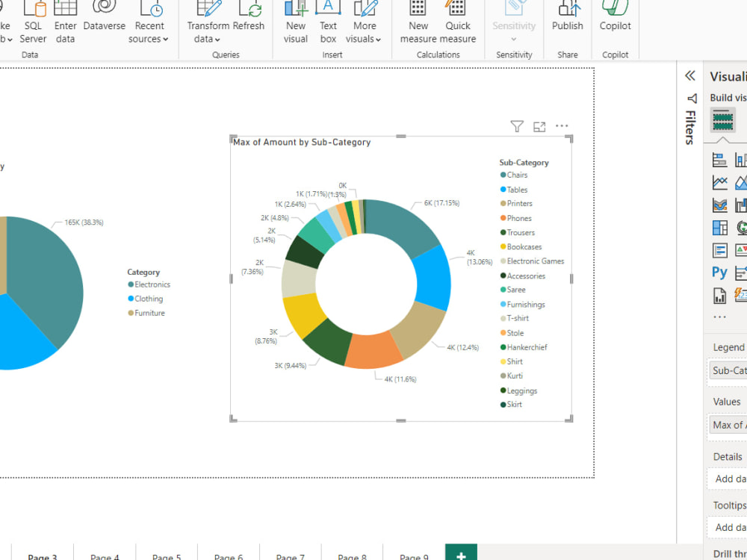The height and width of the screenshot is (560, 747).
Task: Click Sub-Category field in Legend well
Action: point(728,371)
